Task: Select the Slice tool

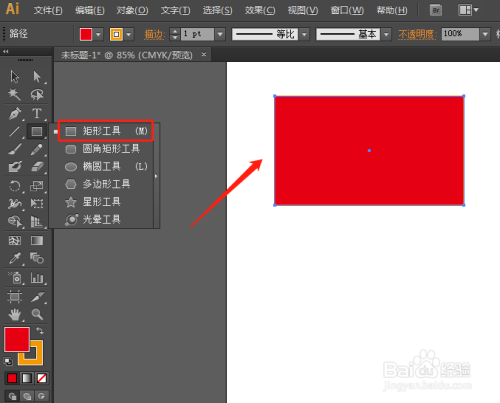Action: pyautogui.click(x=37, y=297)
